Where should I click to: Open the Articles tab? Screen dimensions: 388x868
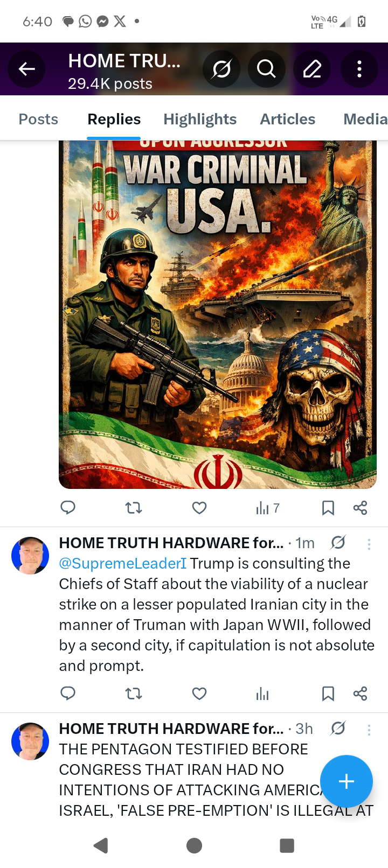pyautogui.click(x=288, y=119)
